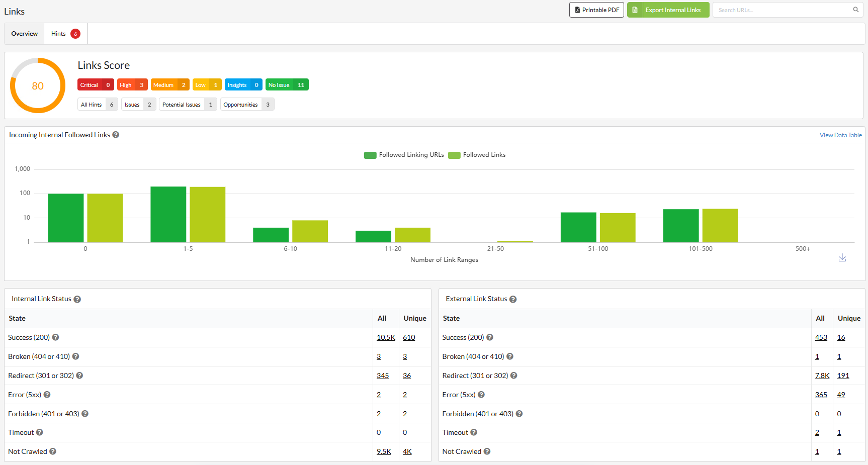
Task: Open internal Not Crawled 9.5K count
Action: pos(384,451)
